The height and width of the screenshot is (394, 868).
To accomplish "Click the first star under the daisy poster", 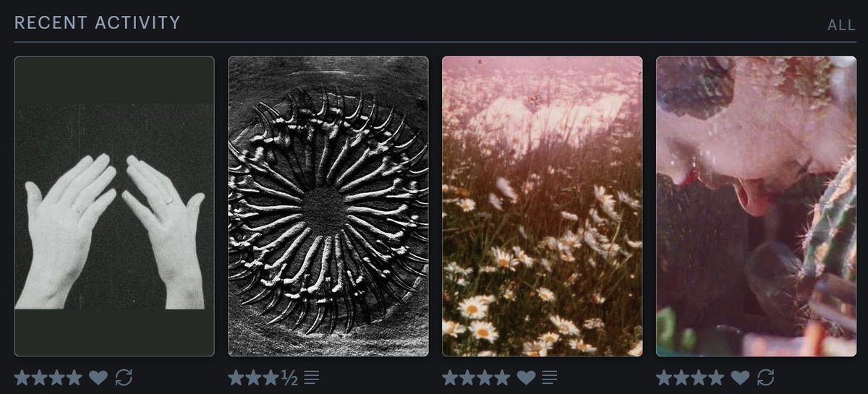I will (451, 377).
